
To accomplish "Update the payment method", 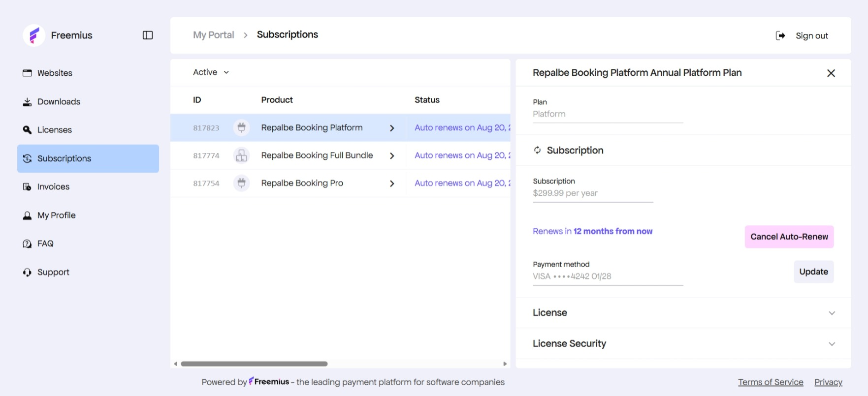I will [814, 272].
